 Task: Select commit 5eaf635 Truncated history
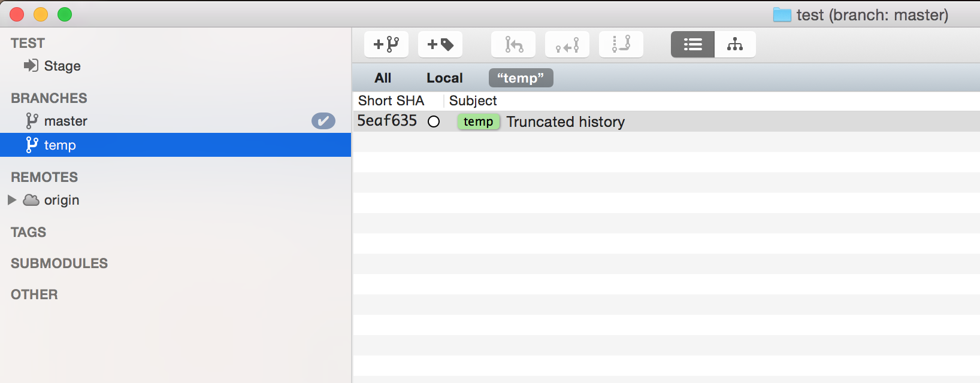click(666, 121)
